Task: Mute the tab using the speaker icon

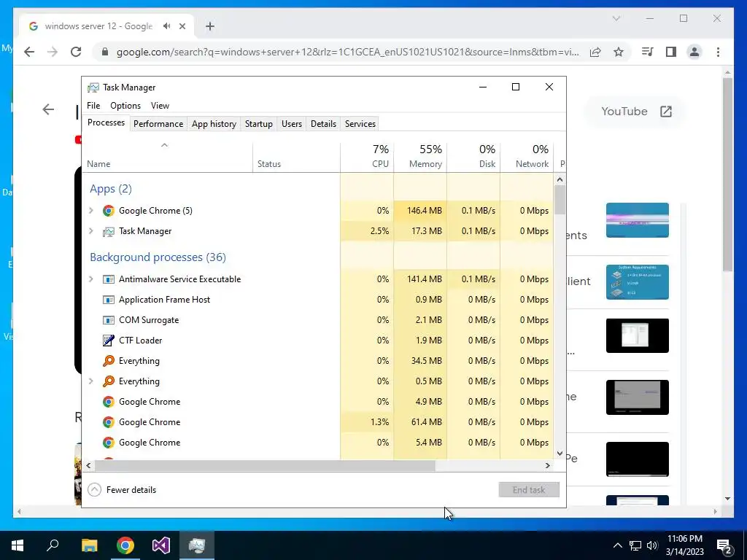Action: pyautogui.click(x=166, y=26)
